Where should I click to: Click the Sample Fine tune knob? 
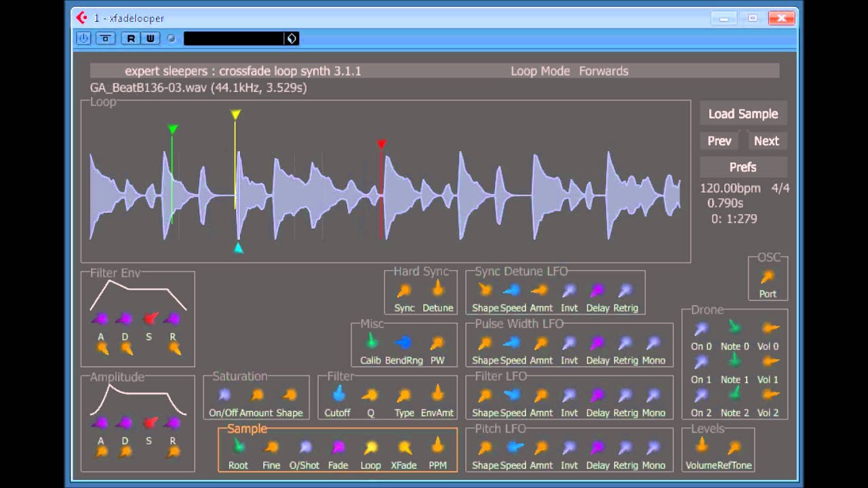coord(271,447)
